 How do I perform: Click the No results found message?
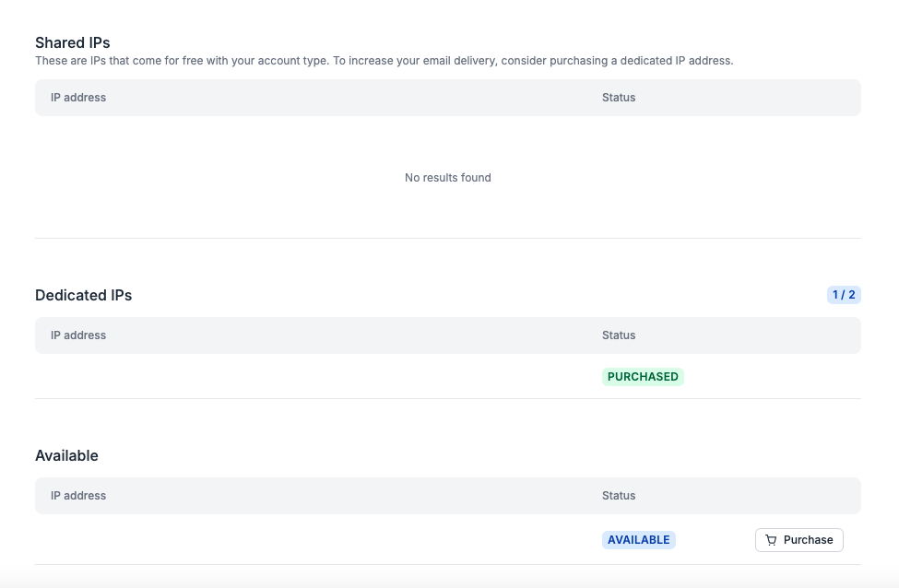448,177
